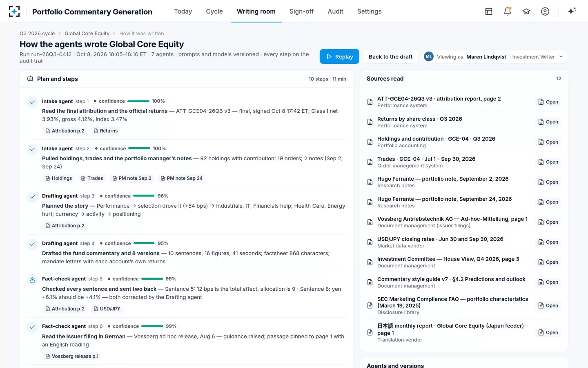Image resolution: width=588 pixels, height=368 pixels.
Task: Click the Holdings and contribution document icon
Action: pyautogui.click(x=370, y=142)
